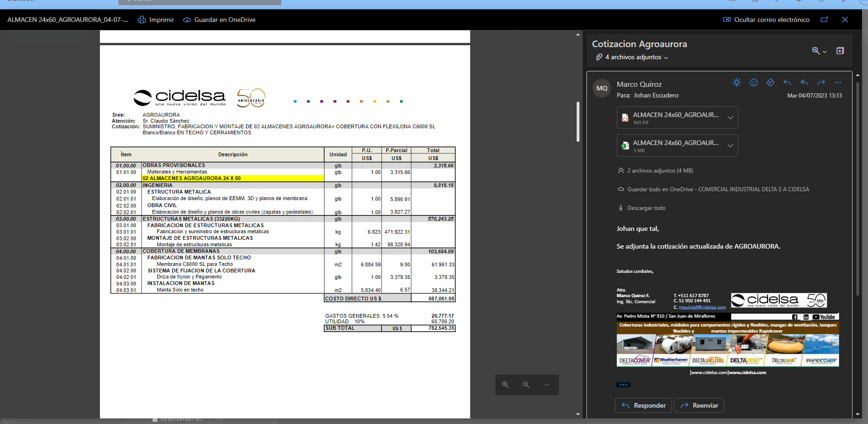868x424 pixels.
Task: Open the Viva Insights apps icon
Action: [x=770, y=83]
